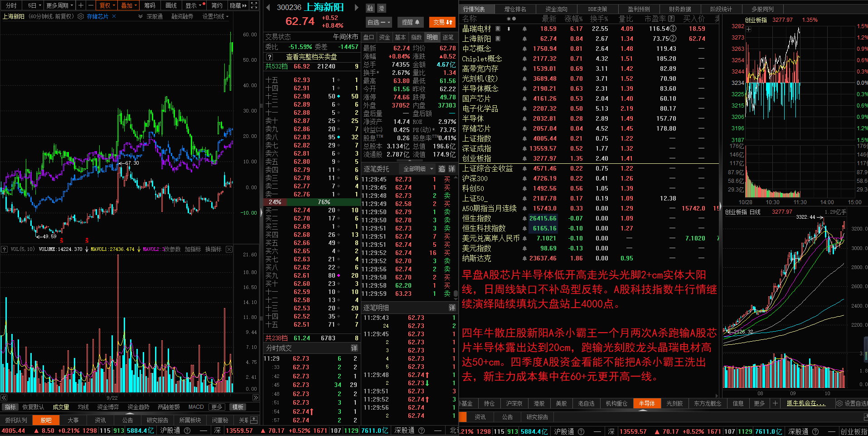
Task: Click the 恢复默认 restore defaults button
Action: click(33, 407)
